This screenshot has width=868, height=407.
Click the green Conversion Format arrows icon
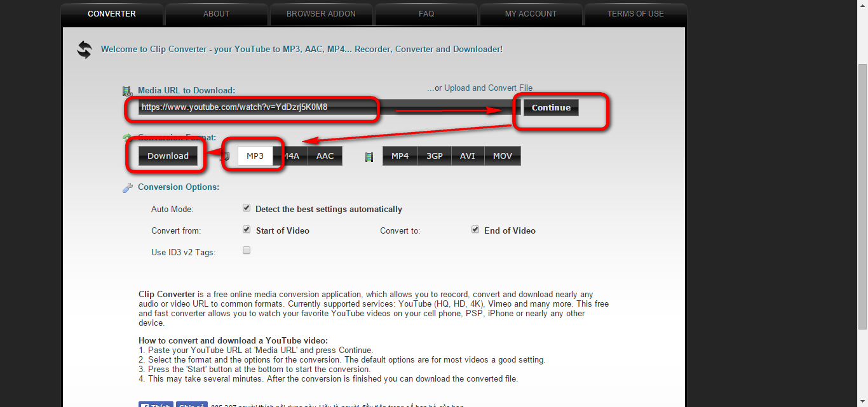pyautogui.click(x=127, y=137)
